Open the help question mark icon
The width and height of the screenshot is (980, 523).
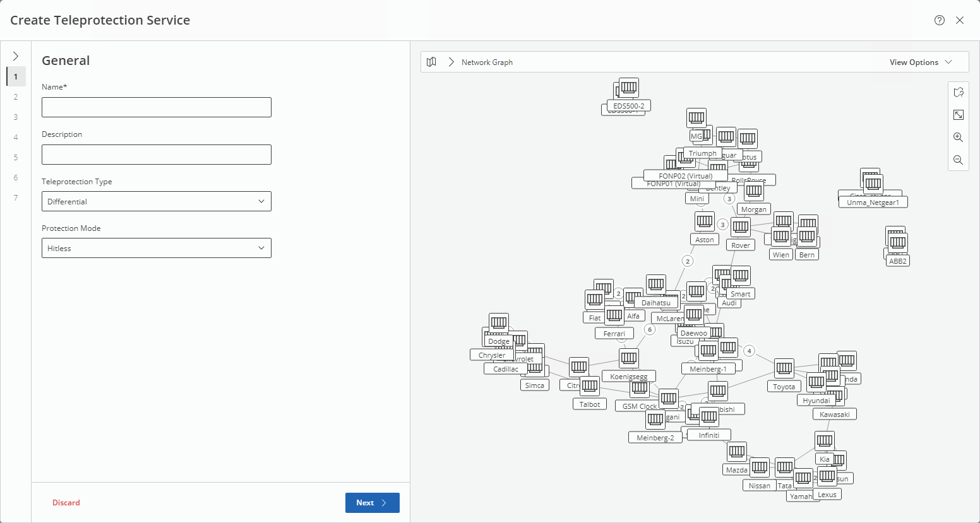point(940,20)
